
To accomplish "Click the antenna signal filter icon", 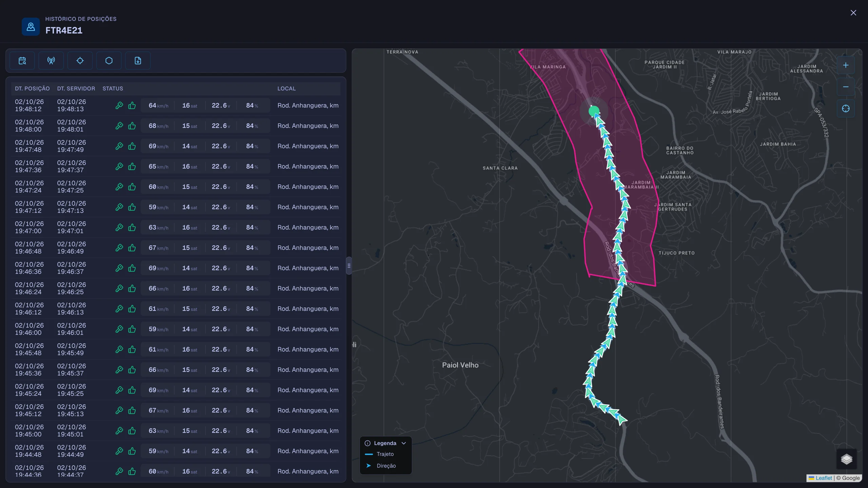I will [x=51, y=61].
